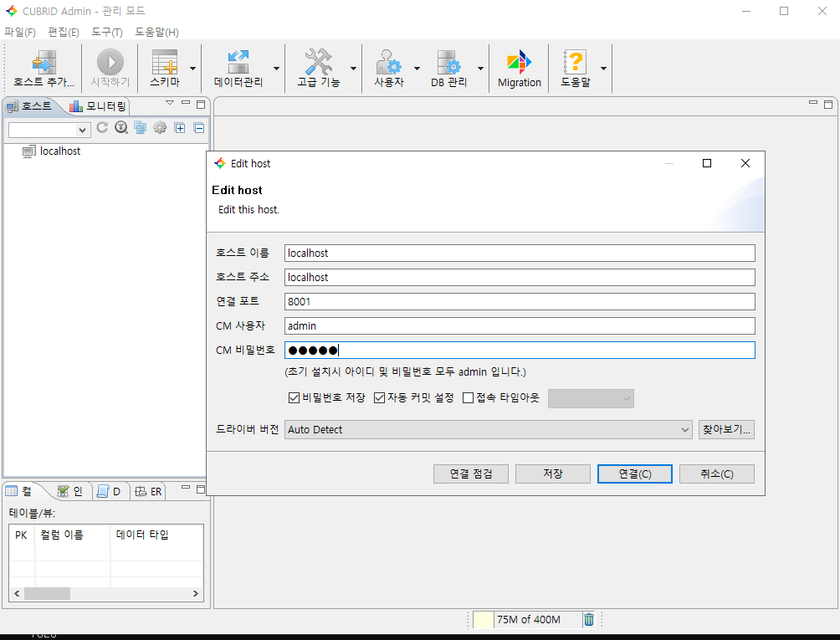
Task: Uncheck the 비밀번호 저장 checkbox
Action: click(294, 398)
